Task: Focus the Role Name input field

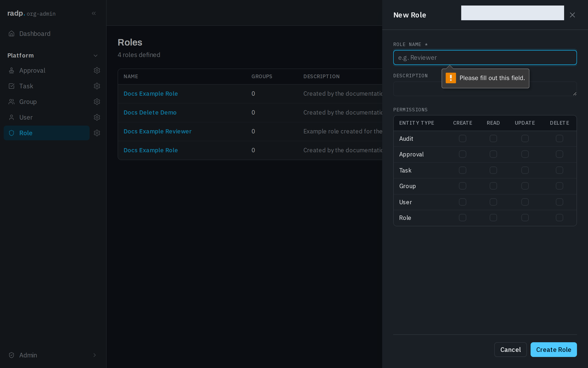Action: [x=485, y=57]
